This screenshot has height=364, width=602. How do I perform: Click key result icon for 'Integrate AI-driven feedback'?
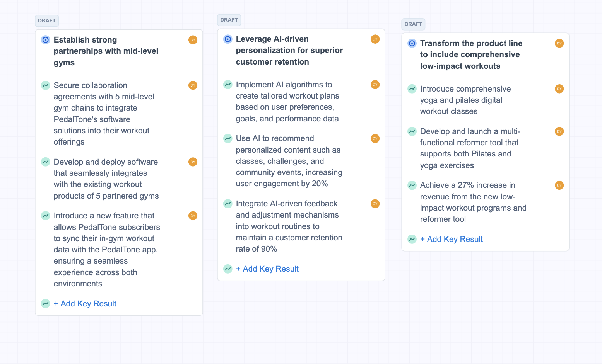coord(228,204)
